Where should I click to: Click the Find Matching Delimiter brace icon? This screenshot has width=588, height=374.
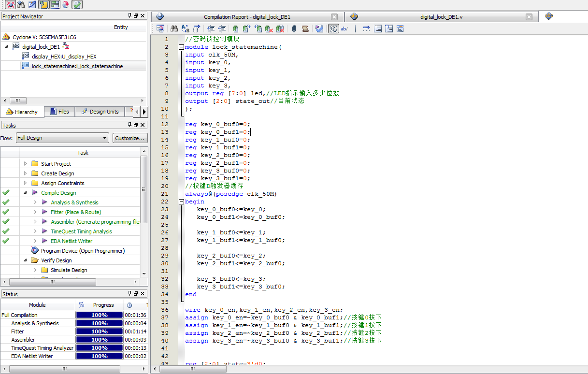coord(197,29)
